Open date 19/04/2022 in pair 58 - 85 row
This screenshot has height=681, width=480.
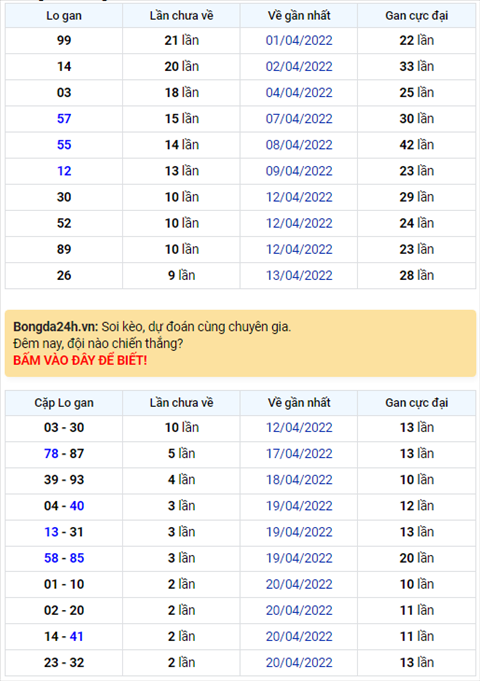[x=299, y=558]
